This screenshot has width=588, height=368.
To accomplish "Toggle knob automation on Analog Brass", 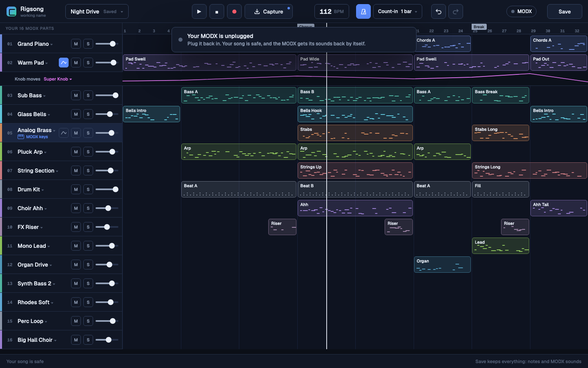I will coord(64,133).
